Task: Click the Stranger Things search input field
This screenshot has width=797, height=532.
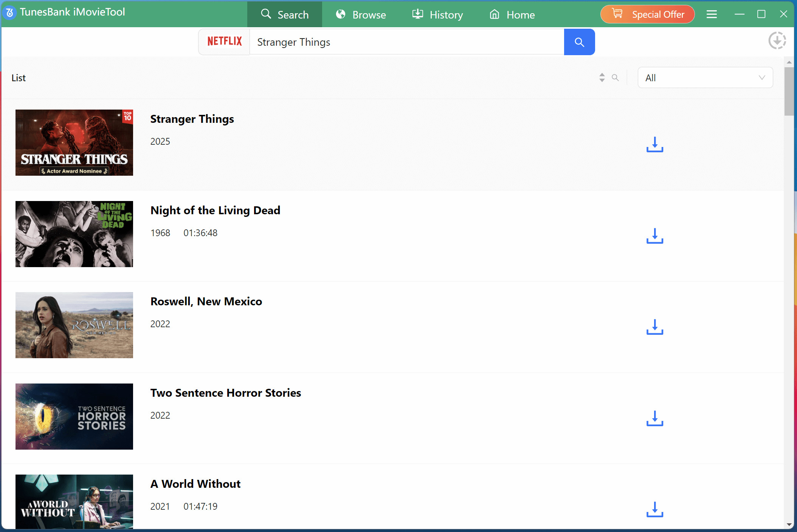Action: 406,42
